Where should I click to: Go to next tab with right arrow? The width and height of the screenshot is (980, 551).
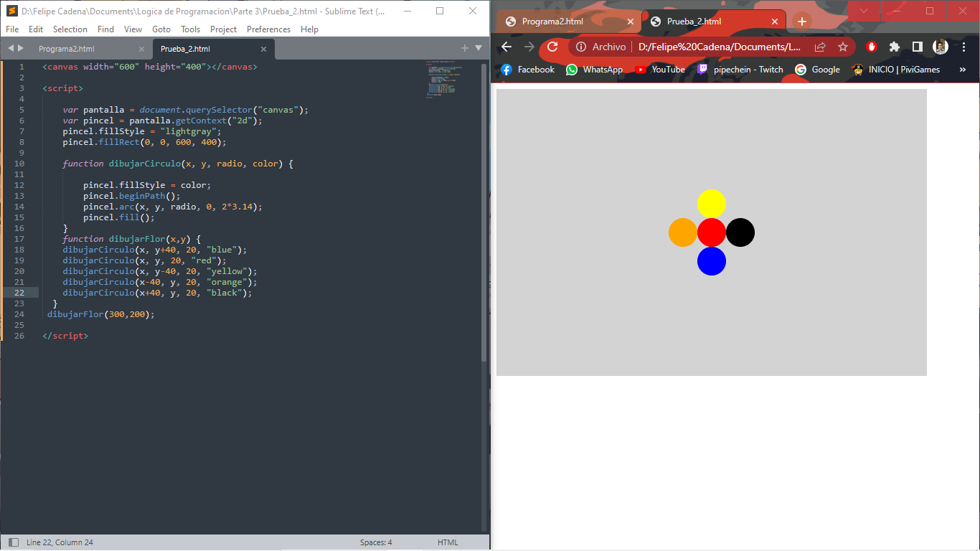[x=21, y=48]
